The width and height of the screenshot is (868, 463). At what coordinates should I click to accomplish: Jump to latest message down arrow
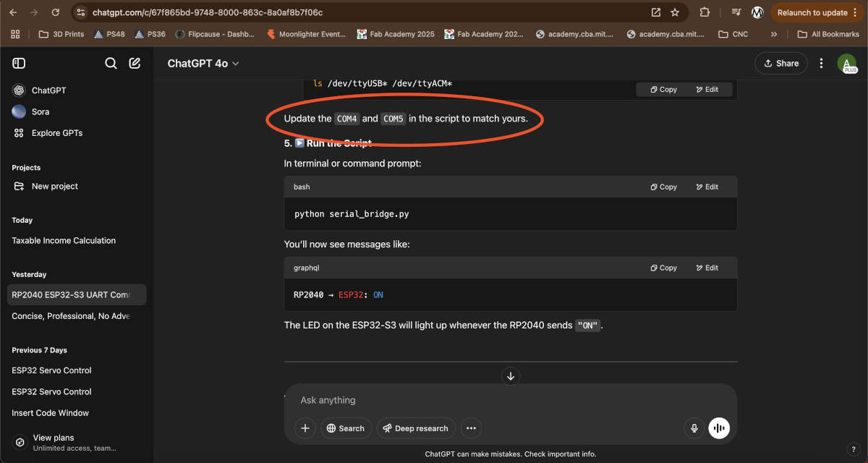tap(511, 375)
